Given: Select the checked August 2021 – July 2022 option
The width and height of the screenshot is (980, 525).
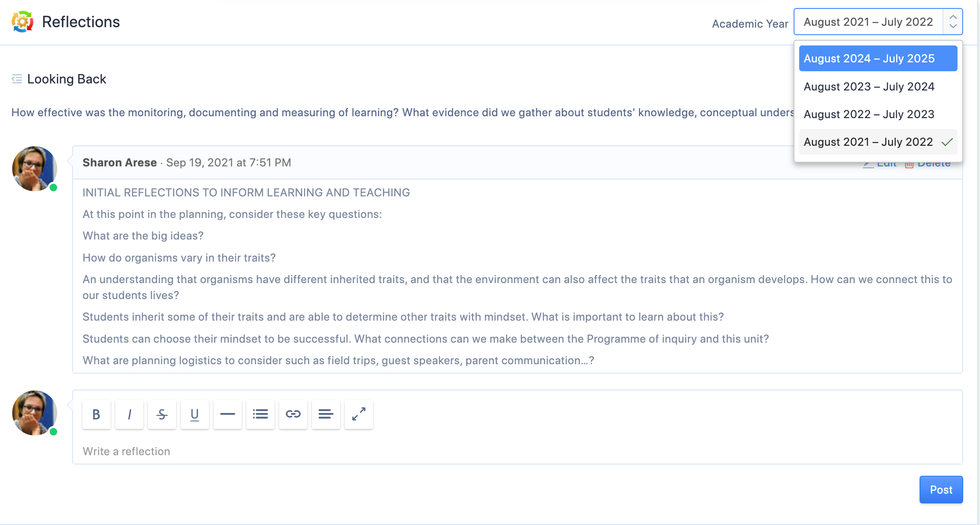Looking at the screenshot, I should click(x=869, y=142).
